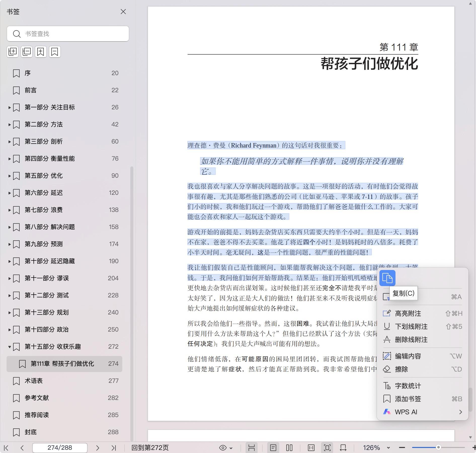Click the blue copy icon in context menu
476x453 pixels.
coord(387,278)
